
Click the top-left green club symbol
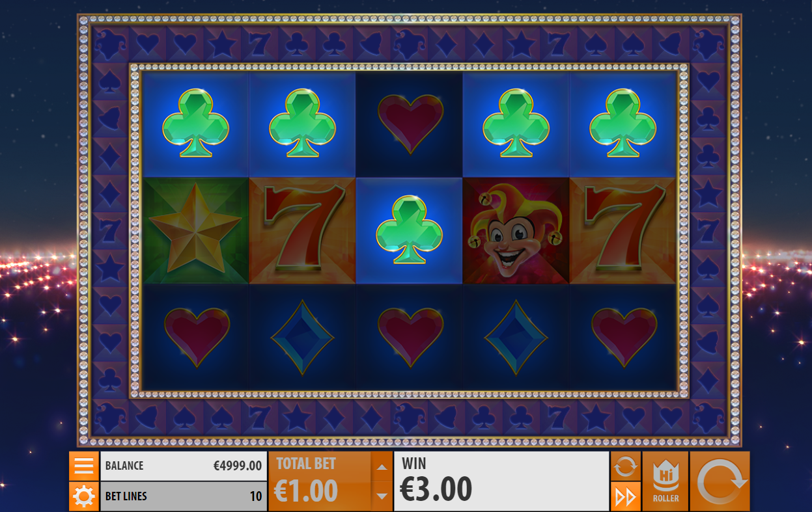coord(195,124)
